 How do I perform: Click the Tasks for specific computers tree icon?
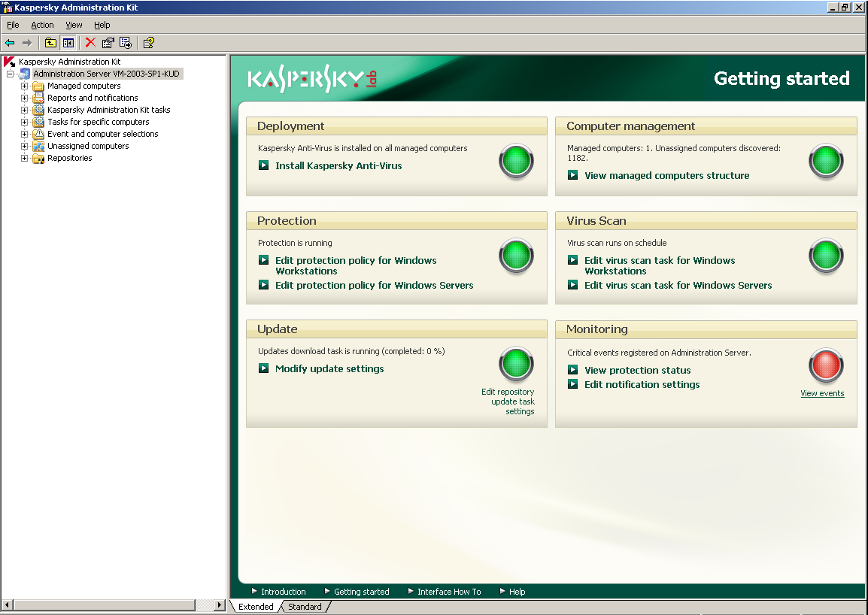(x=38, y=122)
